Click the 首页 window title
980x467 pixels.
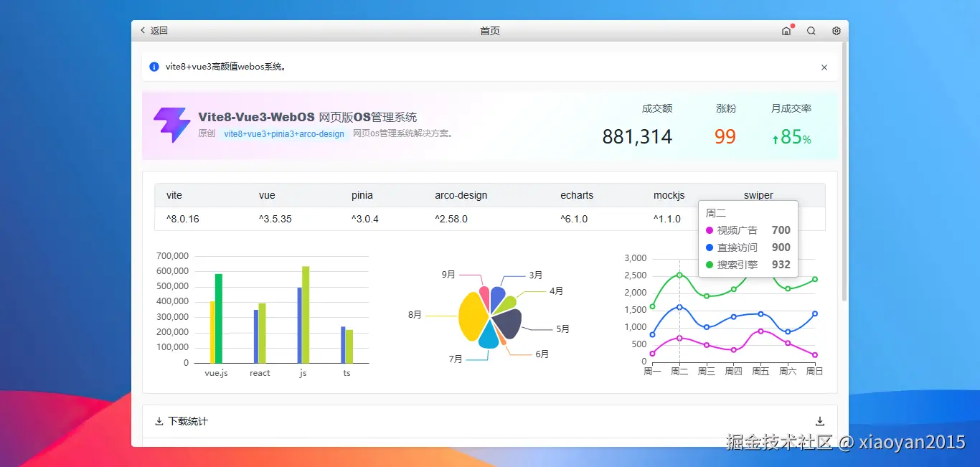pyautogui.click(x=490, y=31)
